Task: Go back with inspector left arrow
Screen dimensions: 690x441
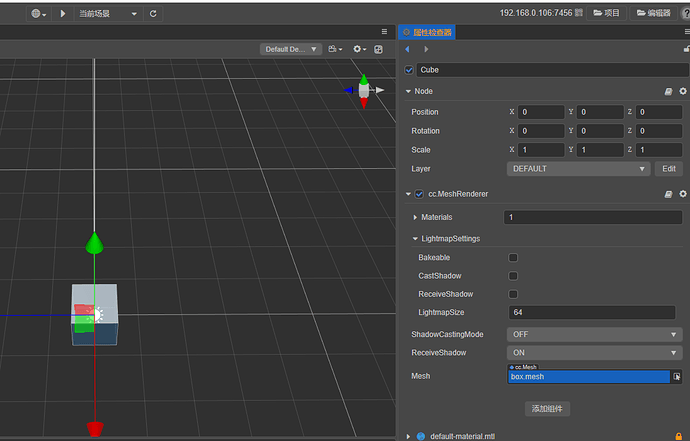Action: (407, 49)
